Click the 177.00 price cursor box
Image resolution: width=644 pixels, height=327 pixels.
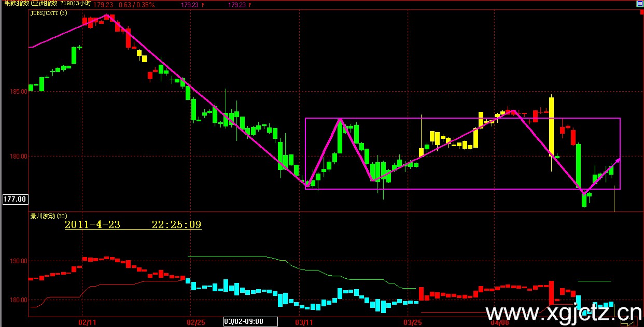pyautogui.click(x=15, y=199)
